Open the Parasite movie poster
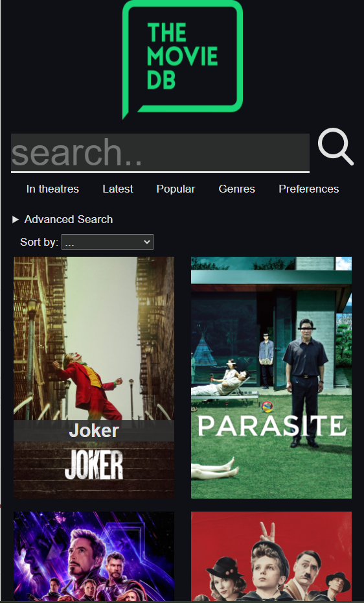 [271, 377]
